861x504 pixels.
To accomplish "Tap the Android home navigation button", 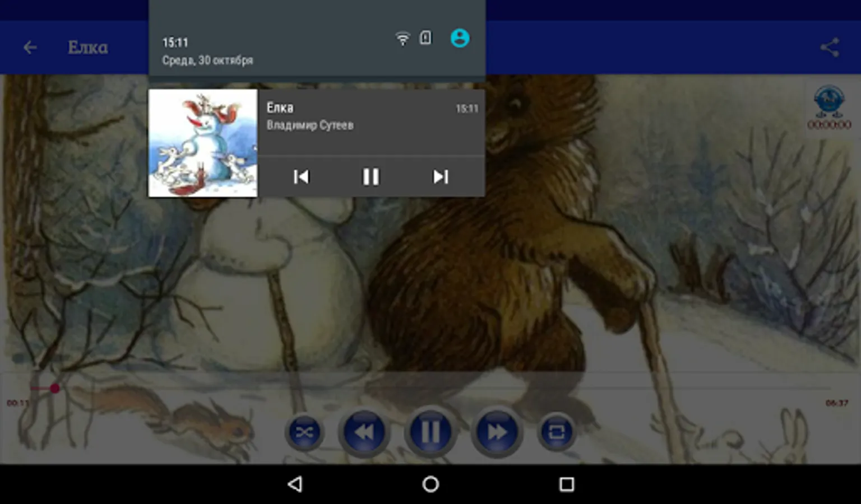I will 430,484.
